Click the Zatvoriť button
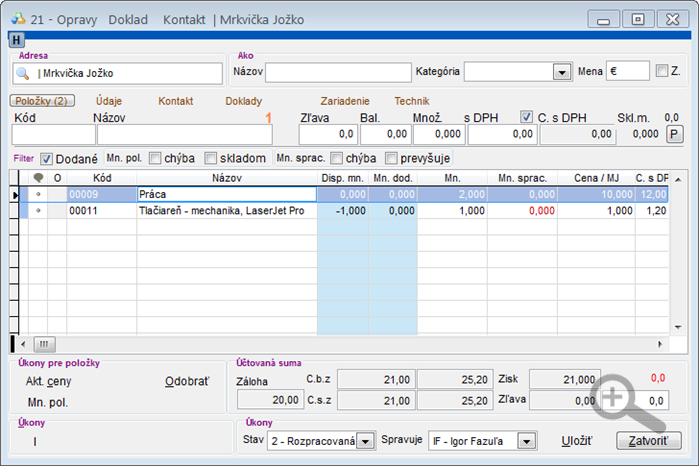Viewport: 699px width, 466px height. pyautogui.click(x=649, y=441)
